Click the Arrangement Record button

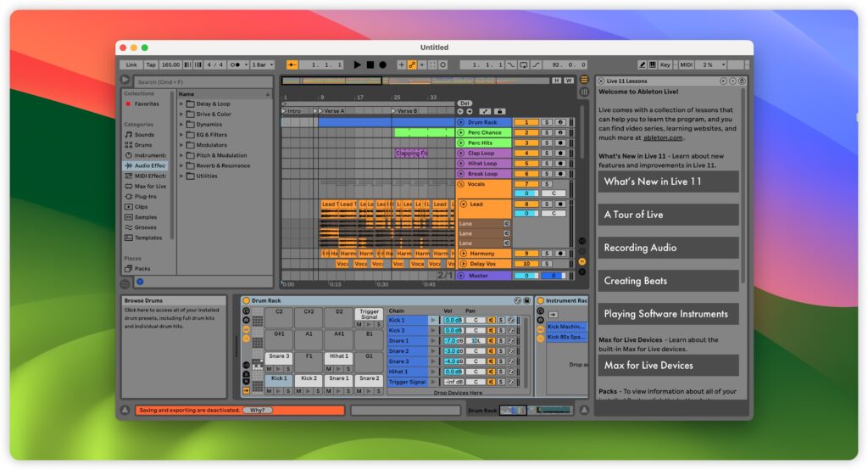point(382,64)
